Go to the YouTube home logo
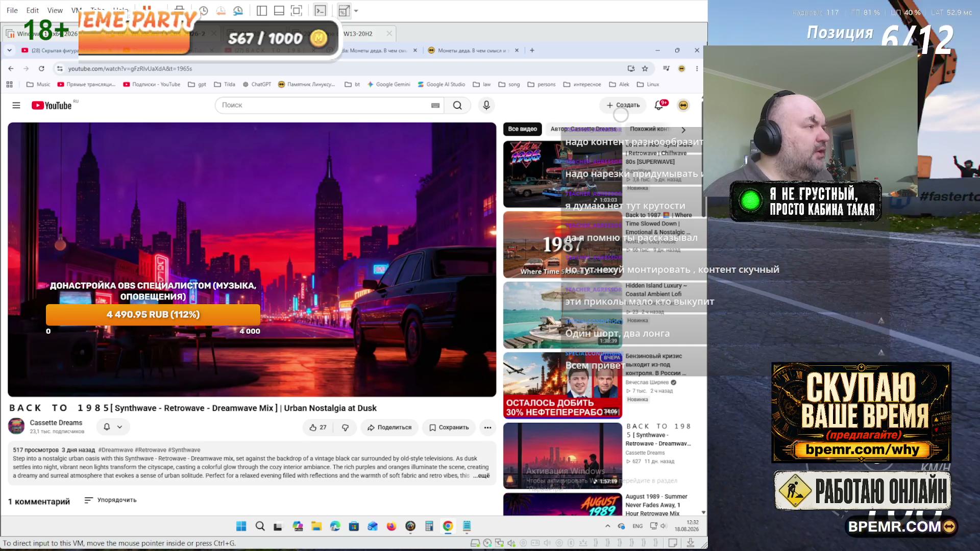 pyautogui.click(x=52, y=105)
